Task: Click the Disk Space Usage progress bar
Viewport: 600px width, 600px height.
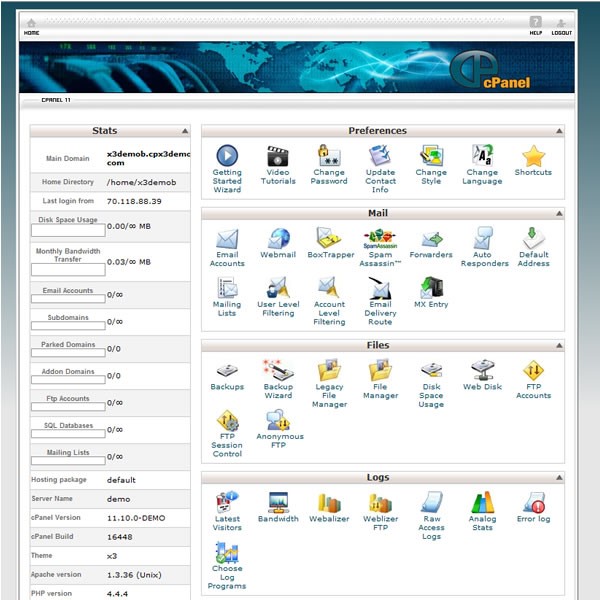Action: [68, 230]
